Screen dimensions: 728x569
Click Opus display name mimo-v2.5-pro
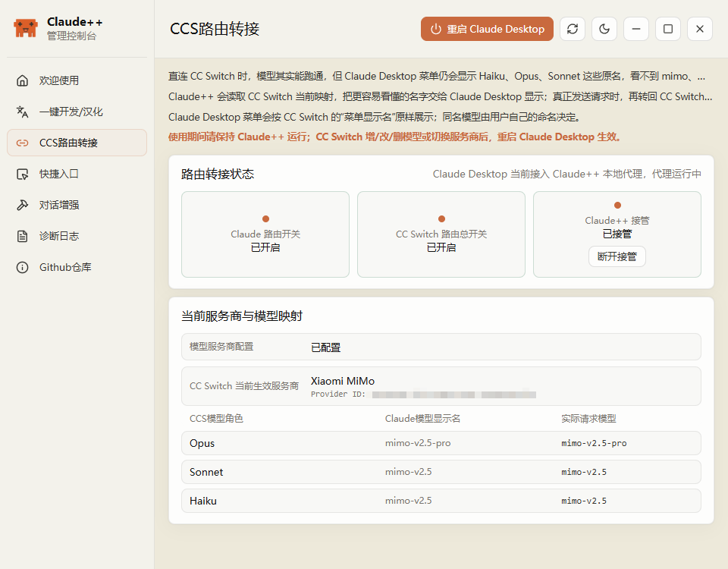click(418, 443)
